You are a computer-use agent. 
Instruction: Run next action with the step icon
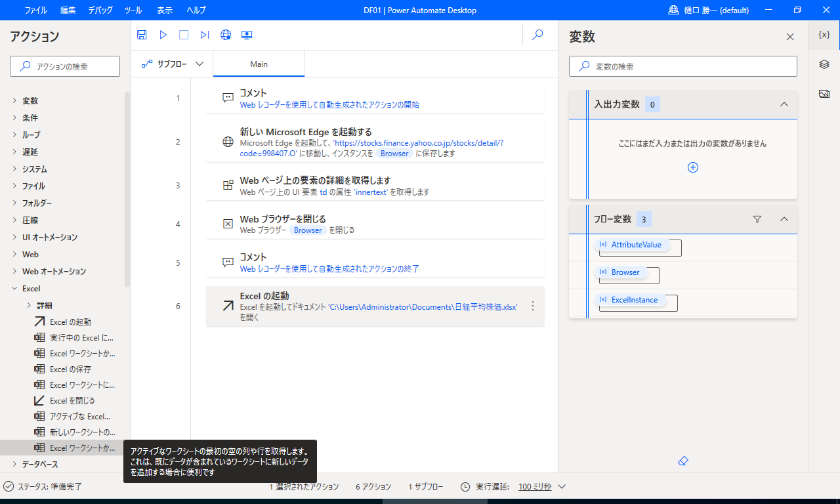tap(205, 35)
